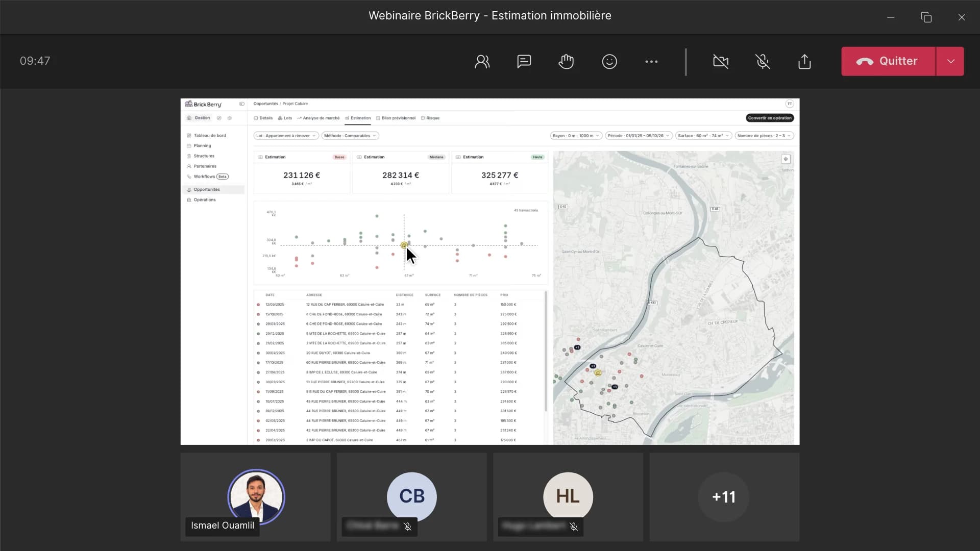Select the HL participant avatar
Viewport: 980px width, 551px height.
coord(568,496)
